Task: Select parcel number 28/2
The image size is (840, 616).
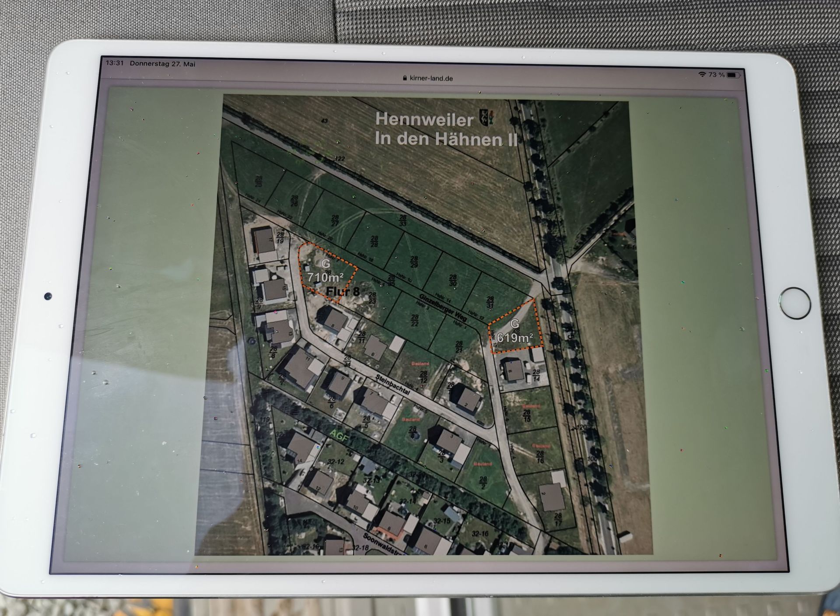Action: click(483, 482)
